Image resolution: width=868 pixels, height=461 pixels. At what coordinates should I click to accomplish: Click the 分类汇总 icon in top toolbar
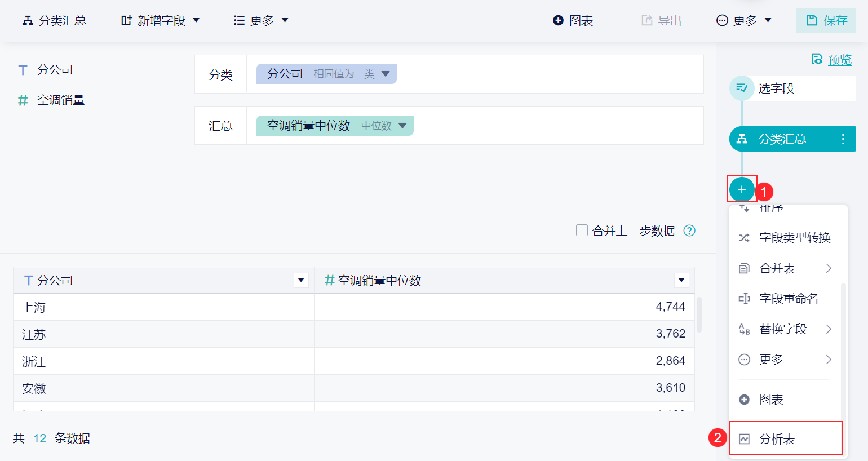pos(28,21)
